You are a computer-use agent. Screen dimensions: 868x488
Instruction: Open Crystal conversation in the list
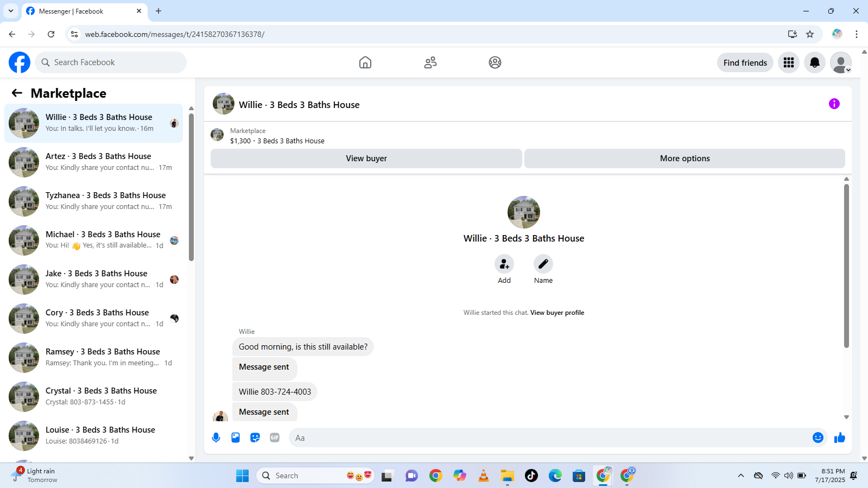click(x=93, y=397)
